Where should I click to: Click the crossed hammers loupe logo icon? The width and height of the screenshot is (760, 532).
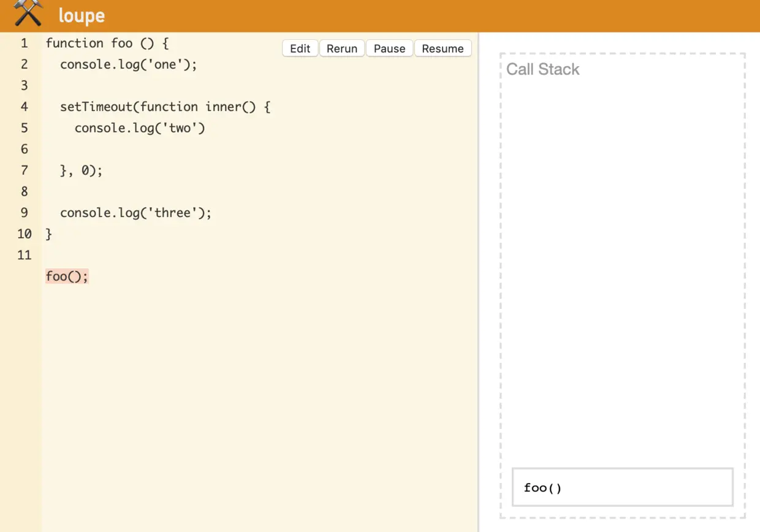[x=28, y=13]
